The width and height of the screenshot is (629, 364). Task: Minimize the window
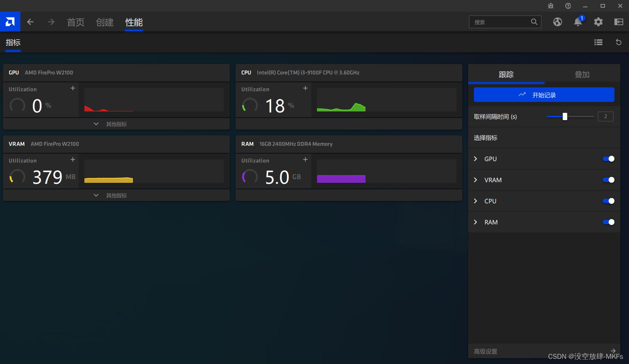pyautogui.click(x=585, y=6)
